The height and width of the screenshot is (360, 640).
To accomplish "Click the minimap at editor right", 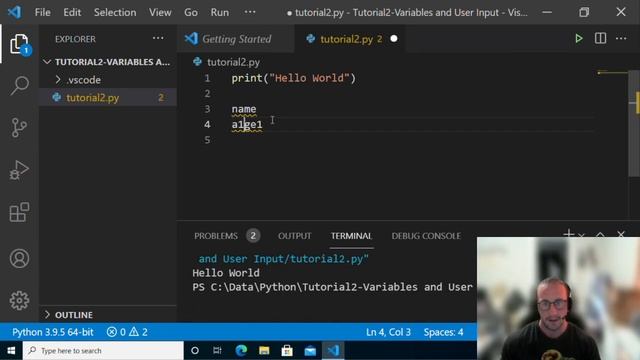I will pos(612,73).
